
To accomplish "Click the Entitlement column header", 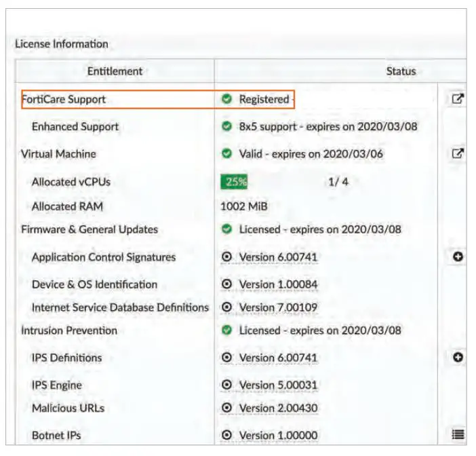I will [x=115, y=71].
